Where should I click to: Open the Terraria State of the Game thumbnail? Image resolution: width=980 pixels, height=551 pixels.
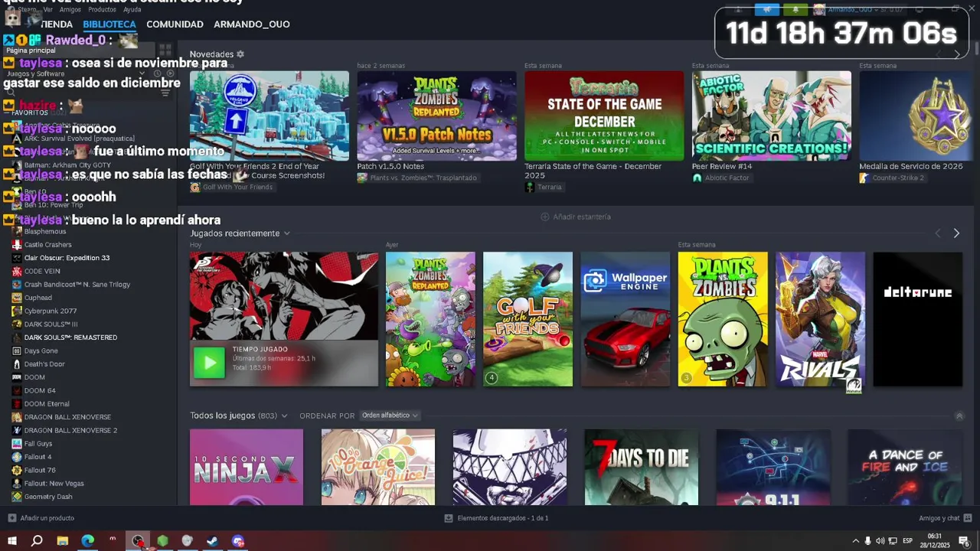tap(604, 116)
